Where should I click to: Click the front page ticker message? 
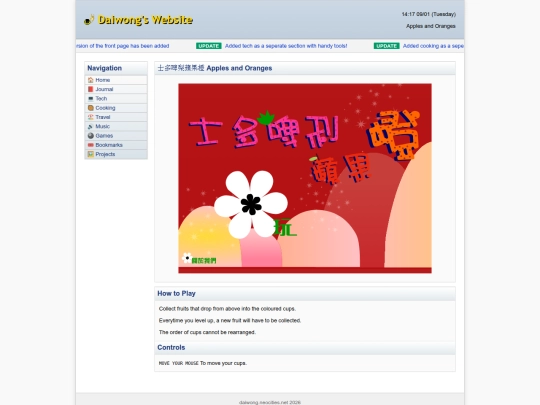tap(123, 46)
